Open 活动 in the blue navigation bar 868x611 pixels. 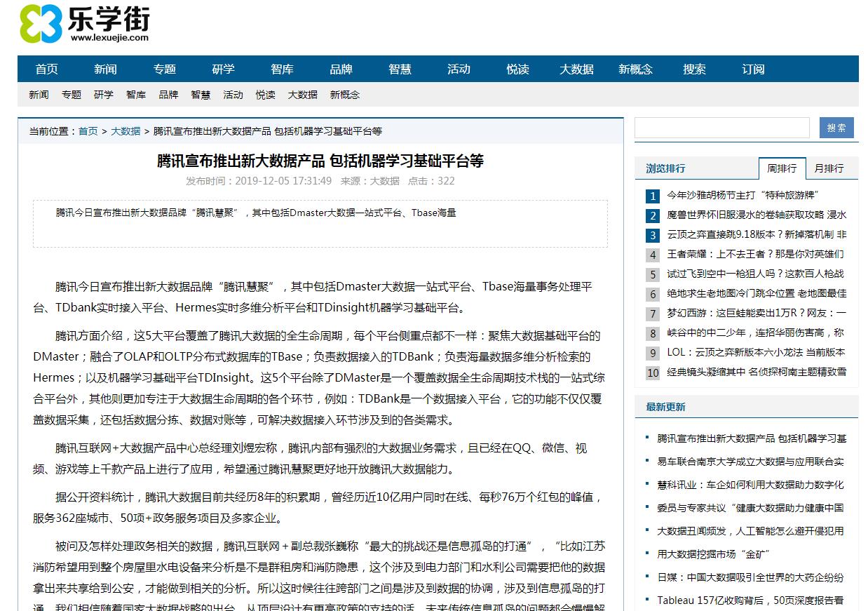[x=459, y=69]
